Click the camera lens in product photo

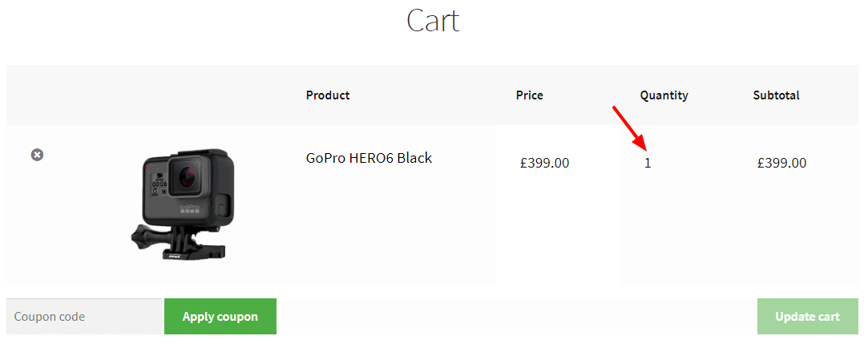tap(185, 176)
